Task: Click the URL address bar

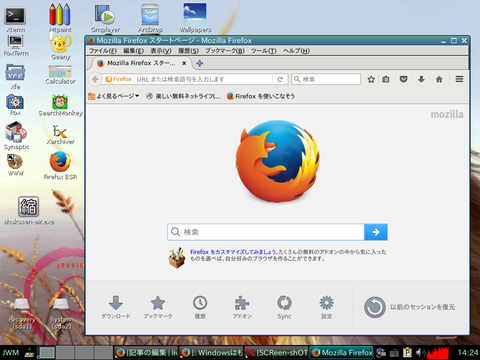Action: 203,79
